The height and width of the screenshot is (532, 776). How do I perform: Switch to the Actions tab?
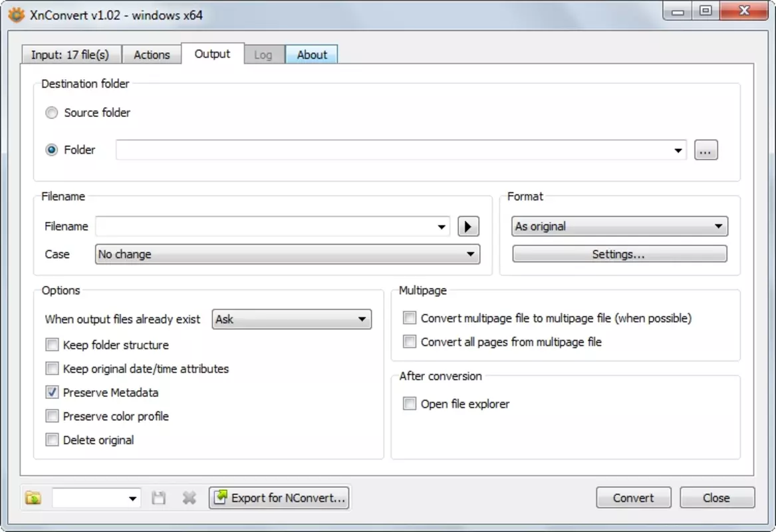pos(152,55)
